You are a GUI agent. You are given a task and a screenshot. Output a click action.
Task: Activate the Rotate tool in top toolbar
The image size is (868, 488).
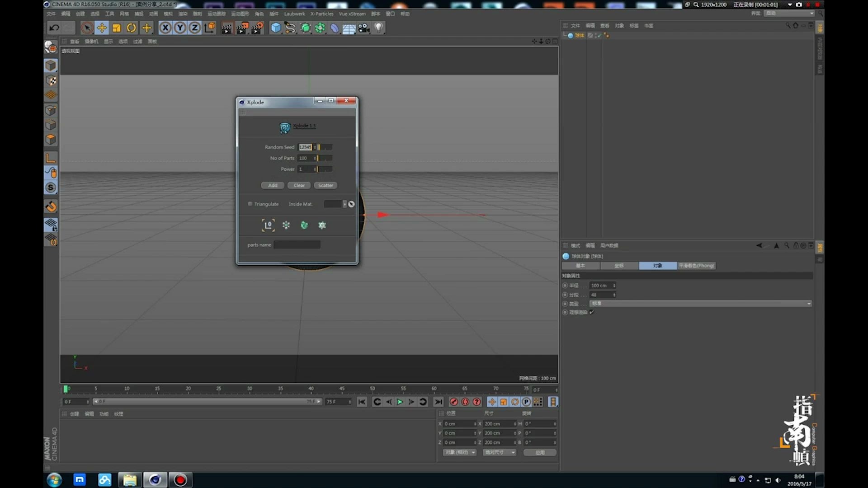coord(132,28)
